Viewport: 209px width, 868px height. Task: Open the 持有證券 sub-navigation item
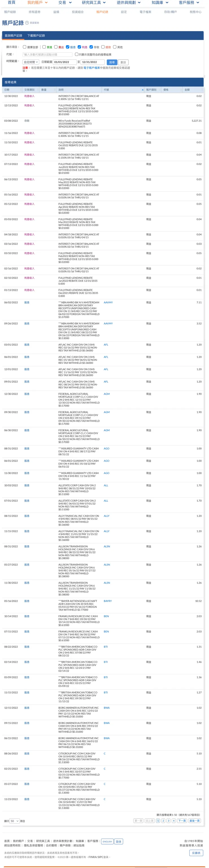34,12
